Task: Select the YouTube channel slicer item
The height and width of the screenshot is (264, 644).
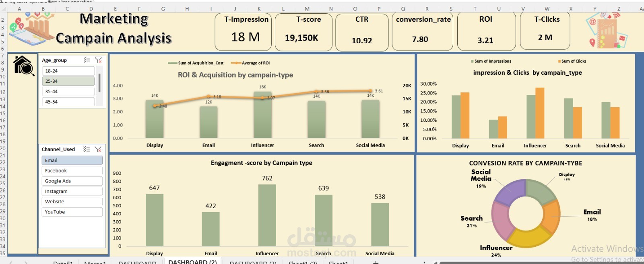Action: pos(72,212)
